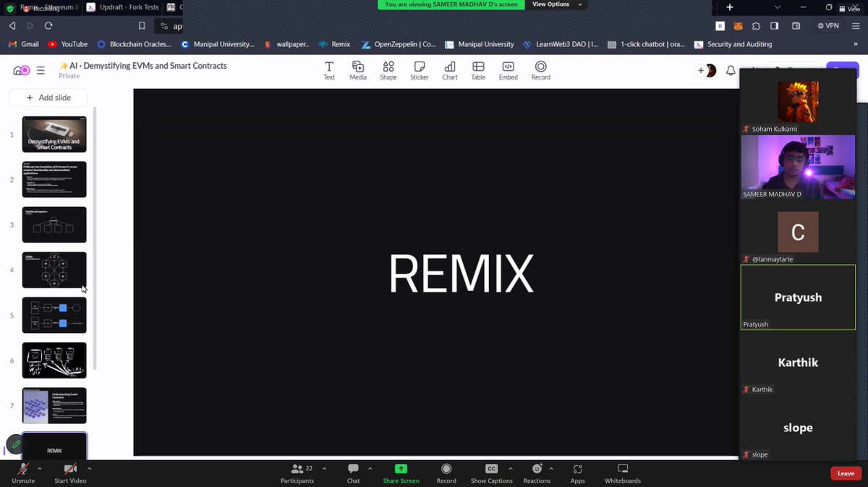Screen dimensions: 868x487
Task: Start Zoom meeting Record
Action: [x=446, y=473]
